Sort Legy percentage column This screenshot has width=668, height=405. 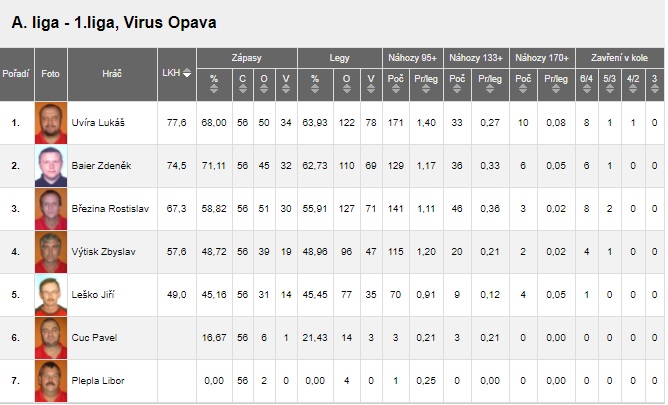[x=315, y=89]
